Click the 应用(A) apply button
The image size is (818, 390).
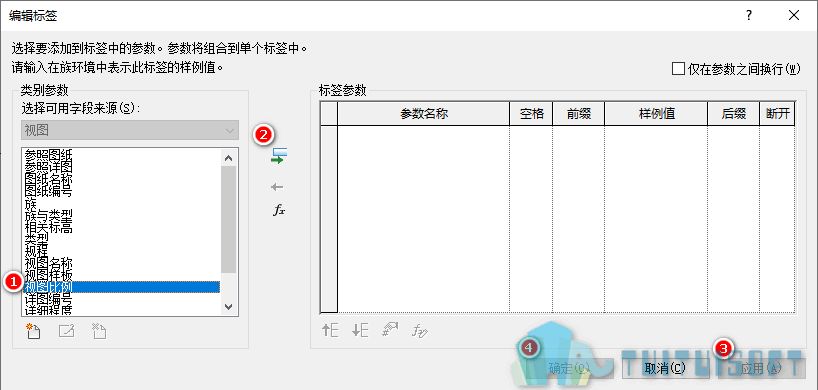click(761, 368)
